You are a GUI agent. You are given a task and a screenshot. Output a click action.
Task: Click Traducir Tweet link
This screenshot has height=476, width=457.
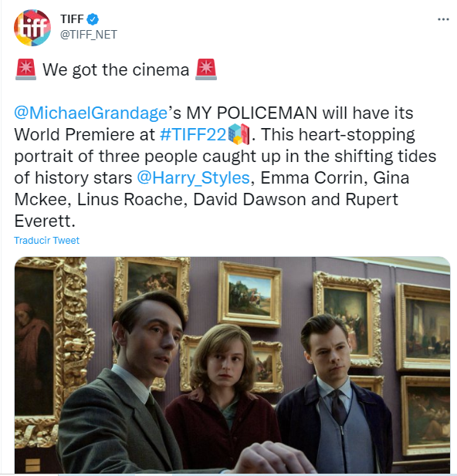[x=46, y=241]
